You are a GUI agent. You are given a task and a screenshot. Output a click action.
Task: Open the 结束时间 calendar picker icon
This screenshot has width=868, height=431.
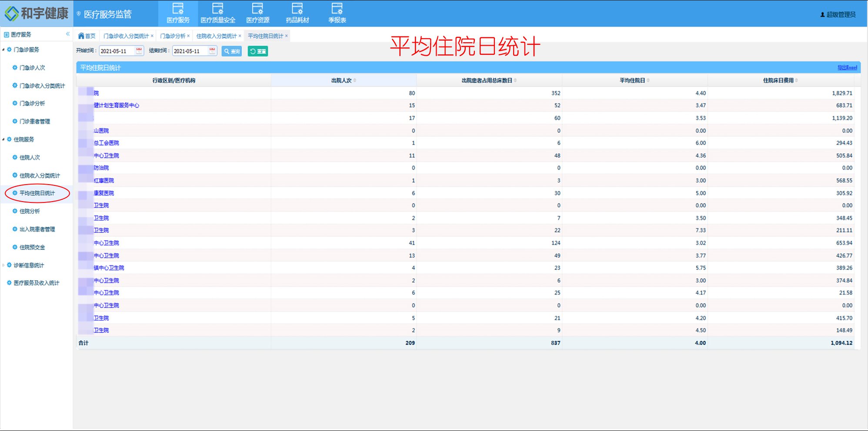pyautogui.click(x=212, y=51)
